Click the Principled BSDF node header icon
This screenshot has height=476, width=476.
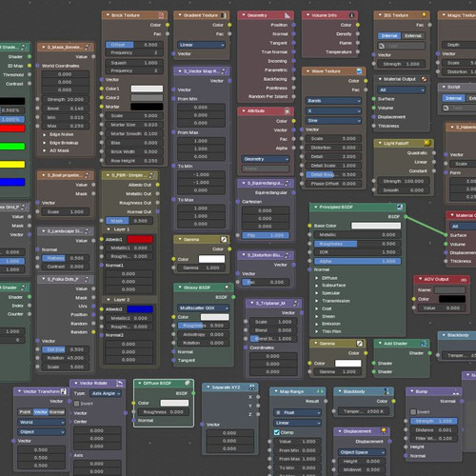coord(400,207)
